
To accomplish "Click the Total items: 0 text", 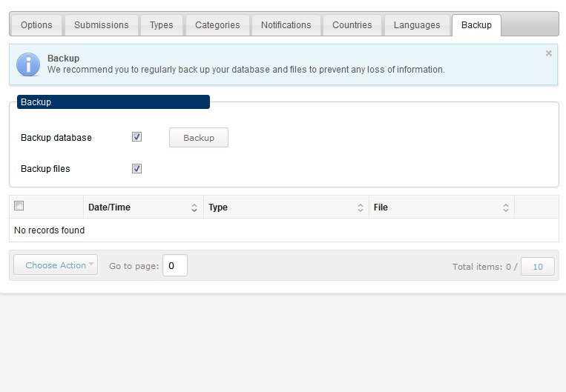I will 481,267.
